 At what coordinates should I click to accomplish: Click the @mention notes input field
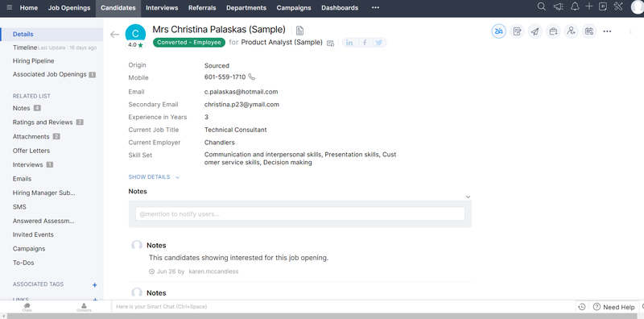coord(300,213)
